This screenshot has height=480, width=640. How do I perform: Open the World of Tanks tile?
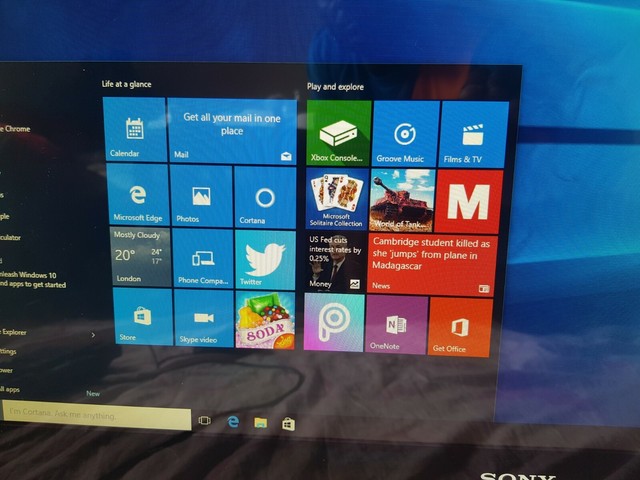pyautogui.click(x=402, y=200)
